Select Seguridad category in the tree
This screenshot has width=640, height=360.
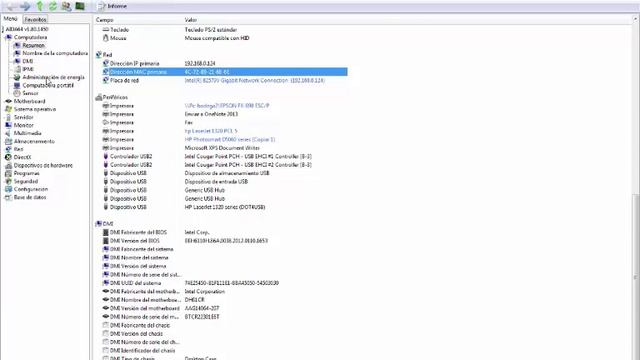(26, 181)
